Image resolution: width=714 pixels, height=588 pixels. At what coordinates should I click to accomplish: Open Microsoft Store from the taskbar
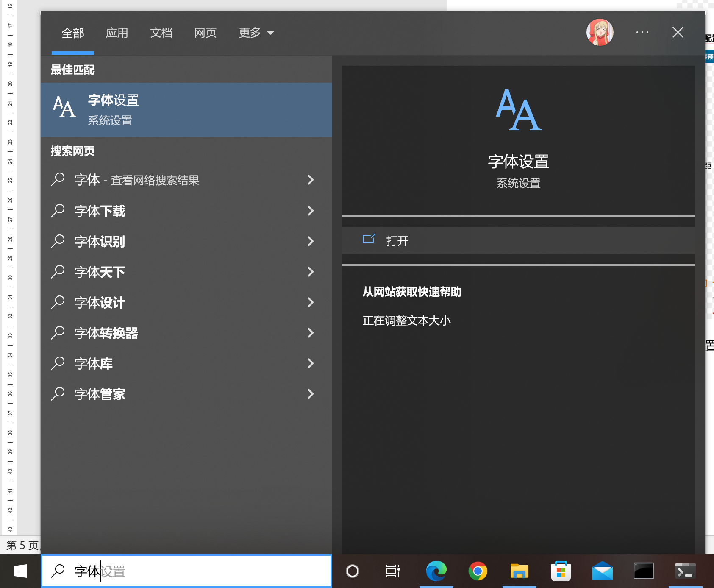click(x=561, y=571)
